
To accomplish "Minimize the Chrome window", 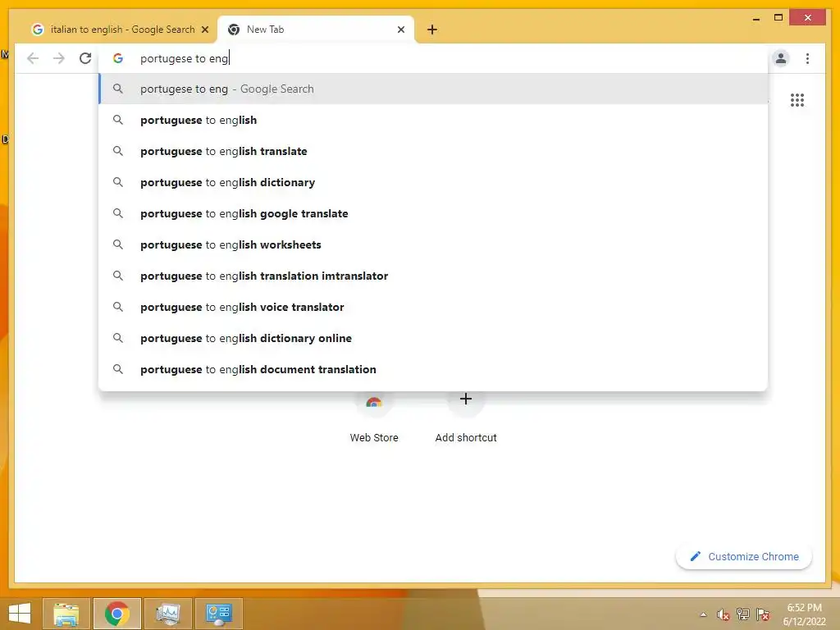I will click(x=756, y=18).
